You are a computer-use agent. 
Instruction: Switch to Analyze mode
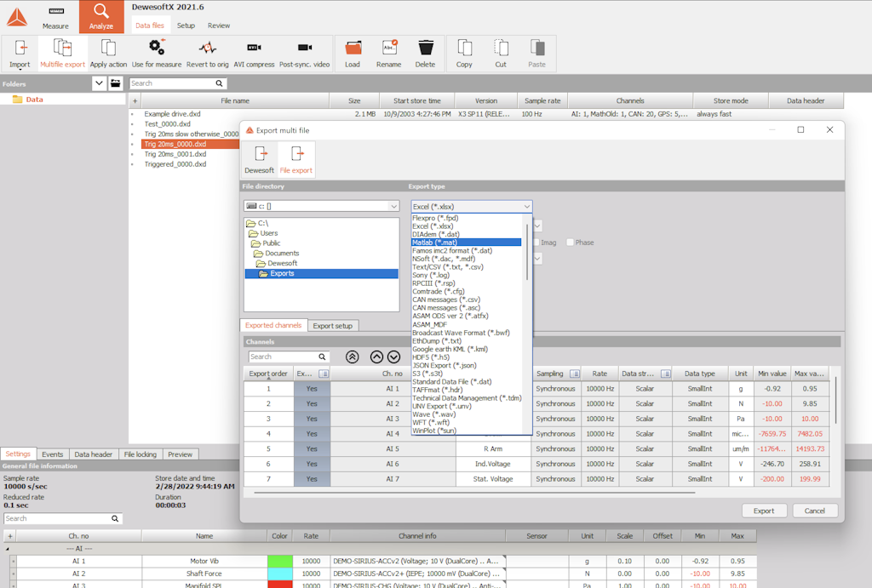101,17
